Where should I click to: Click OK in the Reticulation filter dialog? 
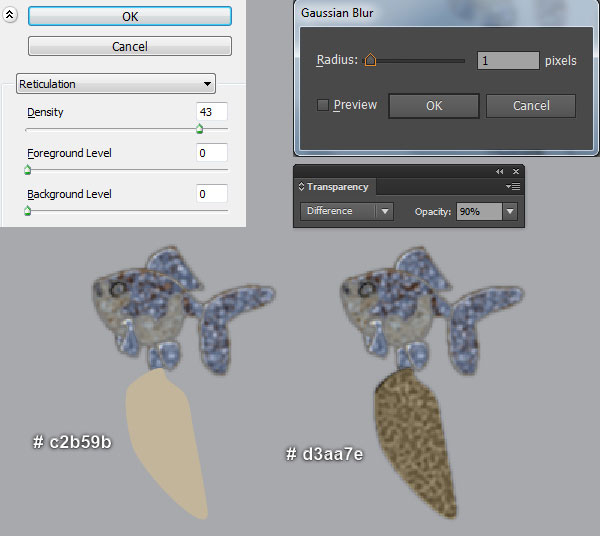click(130, 16)
